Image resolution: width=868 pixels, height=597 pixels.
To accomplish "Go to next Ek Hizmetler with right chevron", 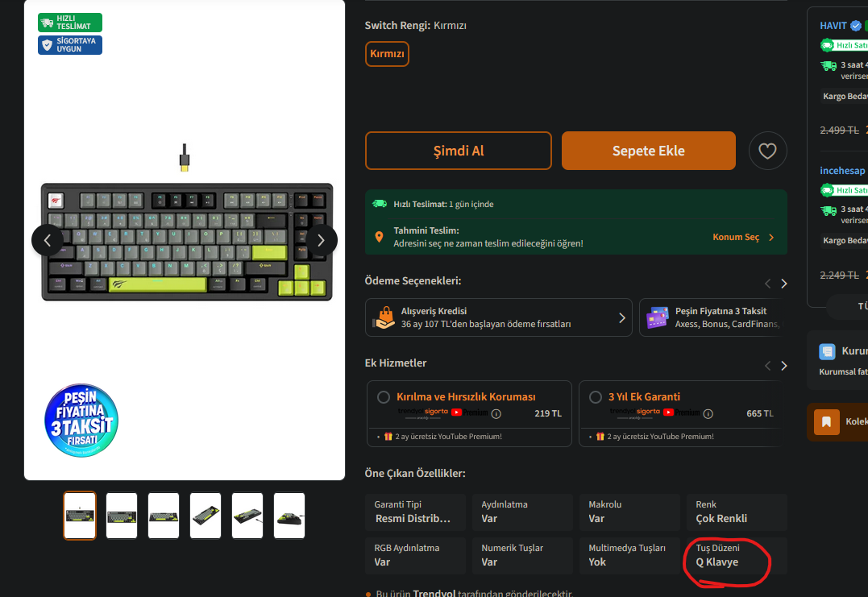I will coord(784,366).
